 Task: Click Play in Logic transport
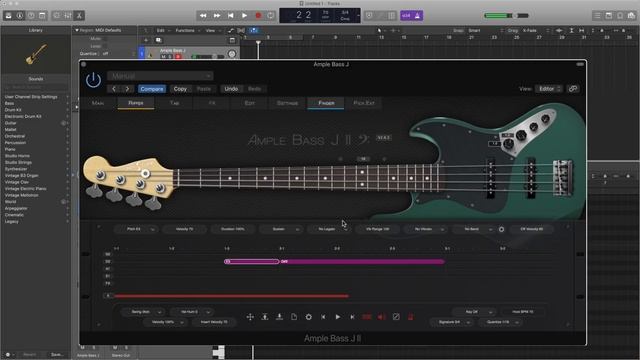tap(244, 16)
